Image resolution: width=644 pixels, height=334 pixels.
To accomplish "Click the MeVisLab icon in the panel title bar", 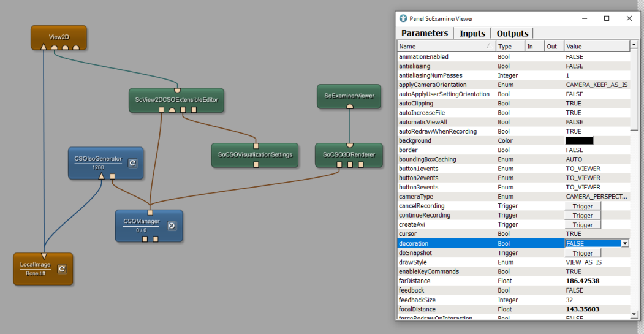I will pos(403,18).
